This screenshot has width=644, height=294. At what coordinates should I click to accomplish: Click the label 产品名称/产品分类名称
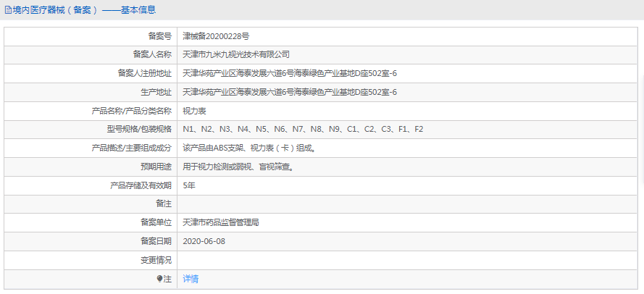click(x=131, y=111)
